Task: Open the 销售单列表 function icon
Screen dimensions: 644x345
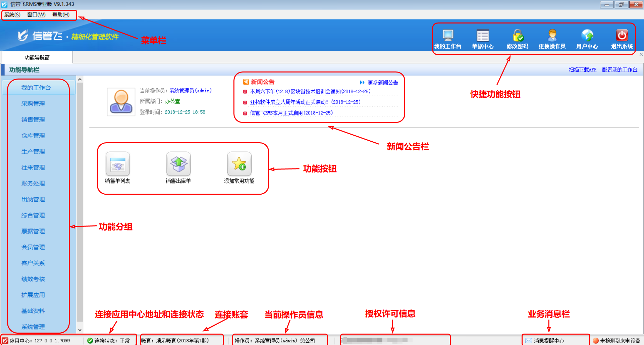Action: 118,164
